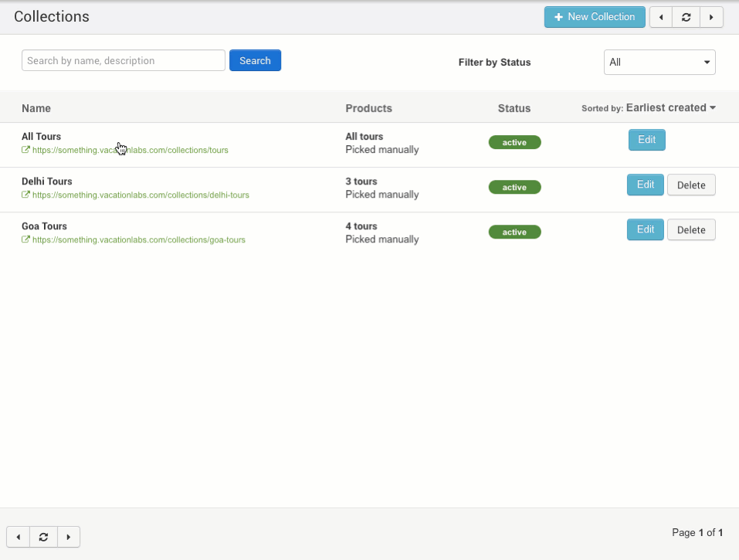Open the Delhi Tours collection URL link

point(141,195)
